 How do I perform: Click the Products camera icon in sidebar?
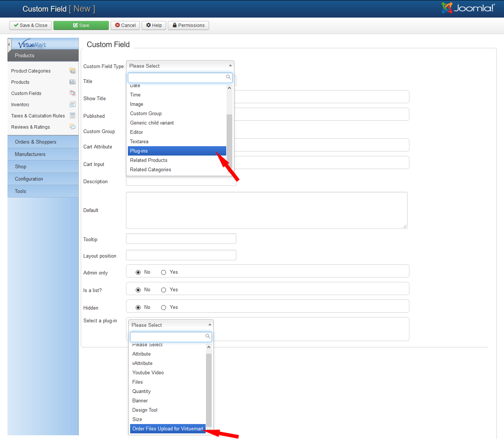73,82
